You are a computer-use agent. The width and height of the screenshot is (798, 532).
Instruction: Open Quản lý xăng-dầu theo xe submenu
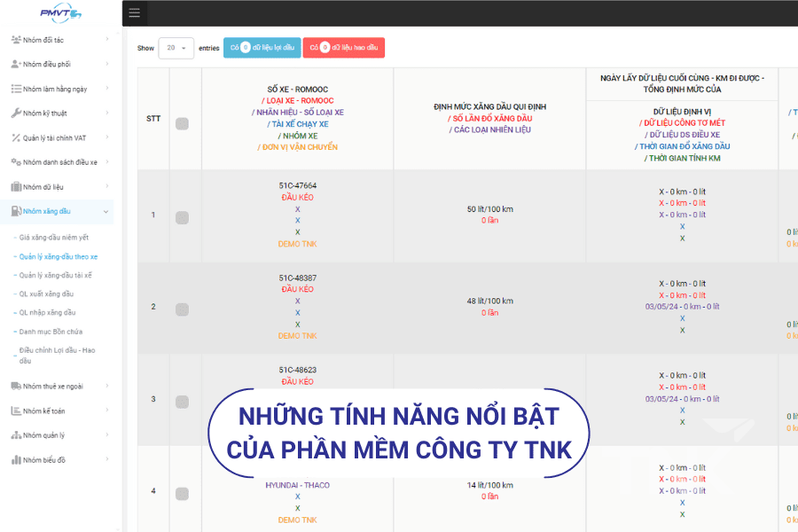point(58,256)
